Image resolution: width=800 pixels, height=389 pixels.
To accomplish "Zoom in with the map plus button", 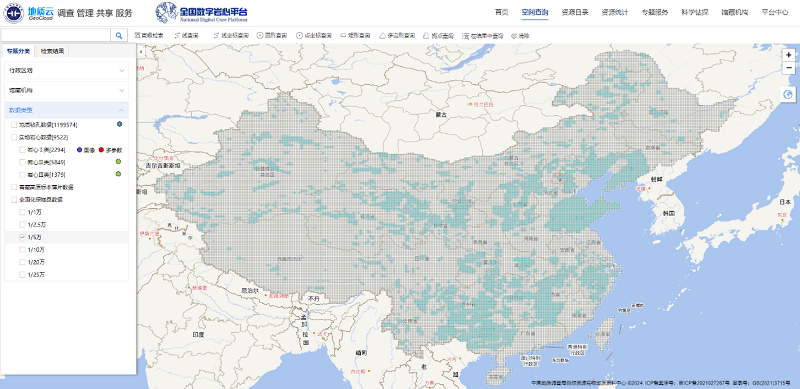I will click(789, 55).
